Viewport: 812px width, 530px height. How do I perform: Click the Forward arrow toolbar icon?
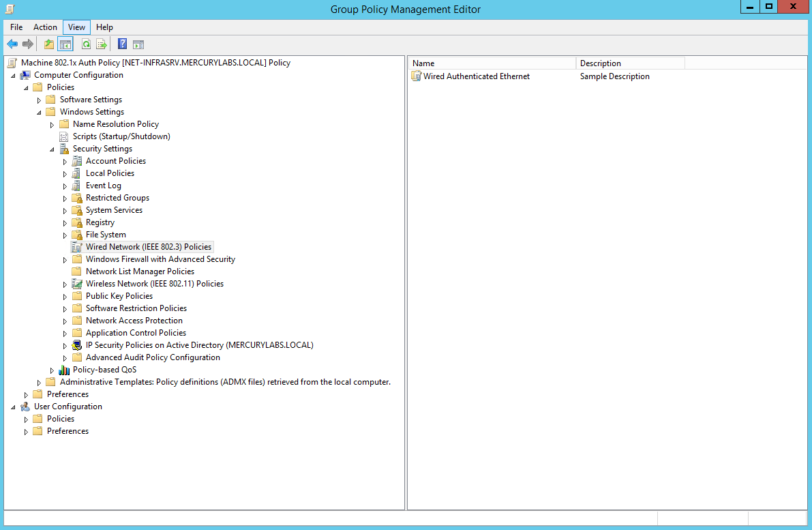[28, 44]
